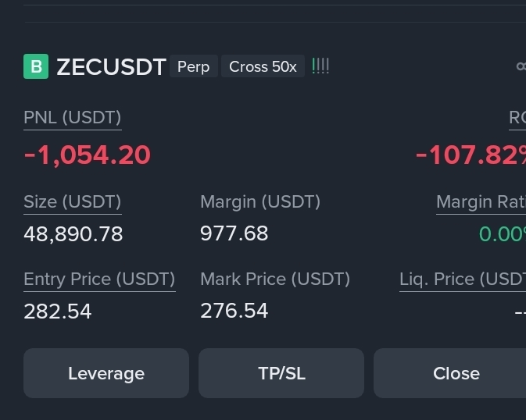Click the -1,054.20 PNL value

tap(88, 155)
